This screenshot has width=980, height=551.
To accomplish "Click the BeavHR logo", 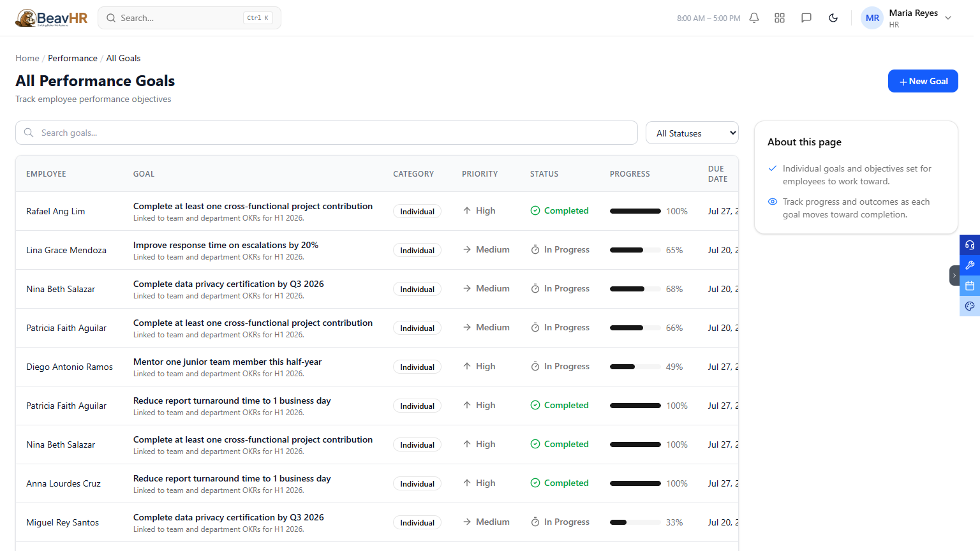I will tap(52, 18).
